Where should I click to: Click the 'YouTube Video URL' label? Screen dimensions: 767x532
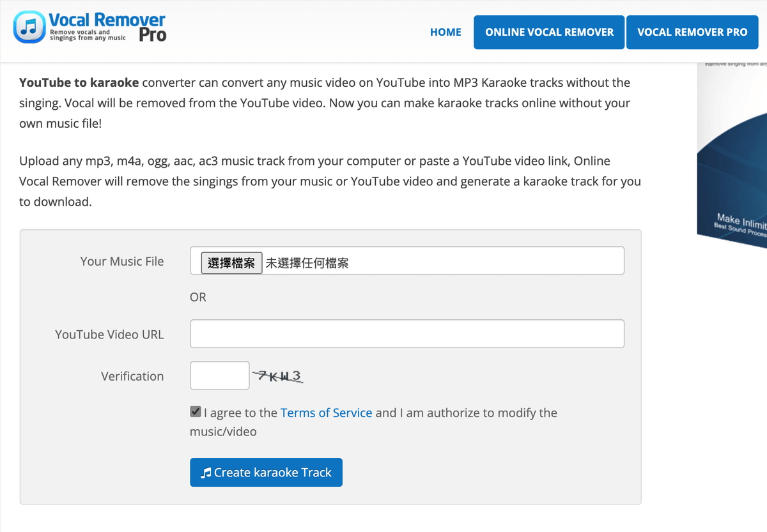(x=109, y=335)
